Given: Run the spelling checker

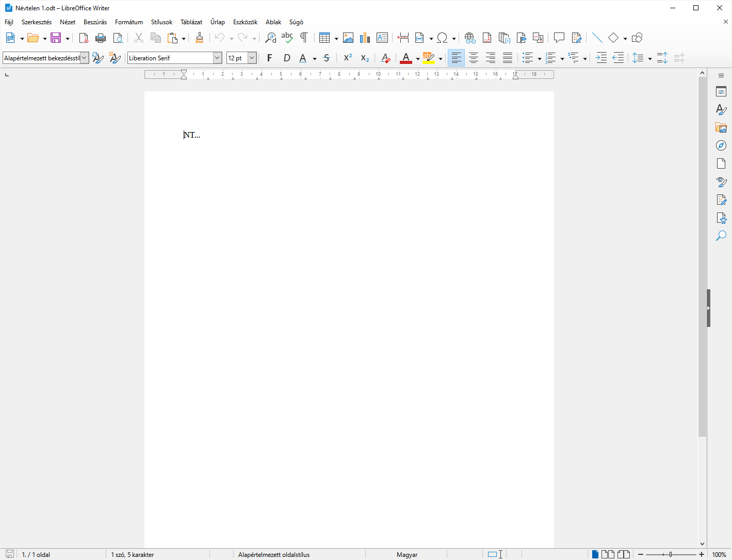Looking at the screenshot, I should point(287,38).
